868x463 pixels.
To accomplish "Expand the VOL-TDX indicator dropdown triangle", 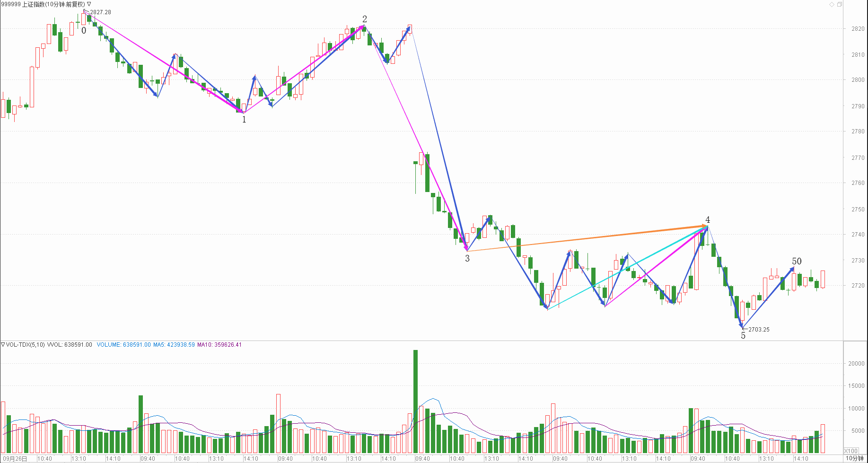I will pyautogui.click(x=3, y=345).
